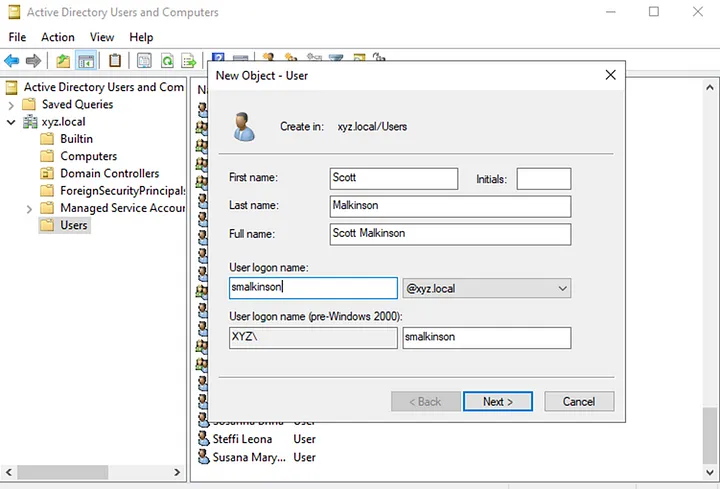
Task: Click the clipboard Paste icon in toolbar
Action: point(115,60)
